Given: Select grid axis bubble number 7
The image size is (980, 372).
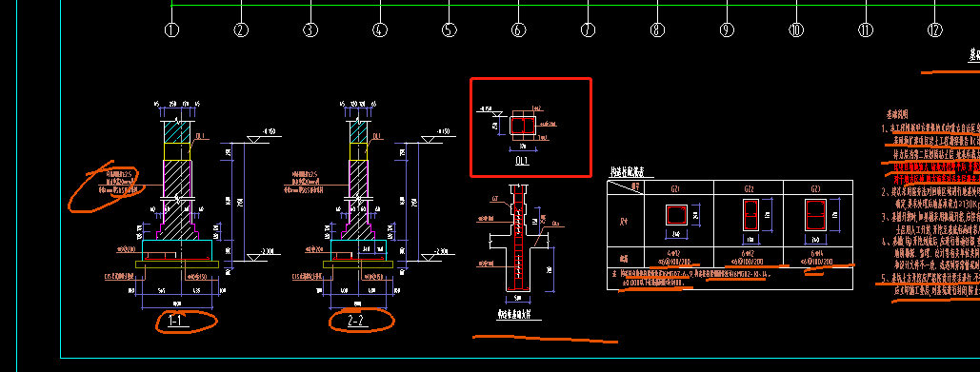Looking at the screenshot, I should point(589,29).
